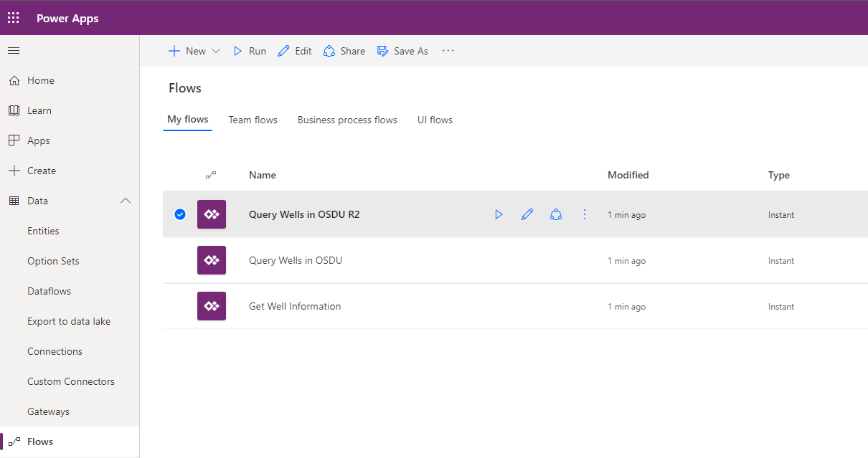Open more commands for Query Wells in OSDU R2

point(585,214)
